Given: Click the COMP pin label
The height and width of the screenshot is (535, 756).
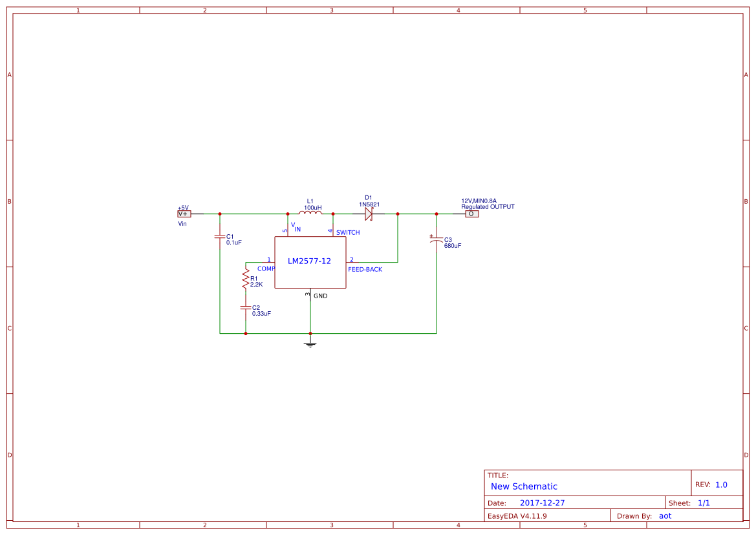Looking at the screenshot, I should click(268, 269).
